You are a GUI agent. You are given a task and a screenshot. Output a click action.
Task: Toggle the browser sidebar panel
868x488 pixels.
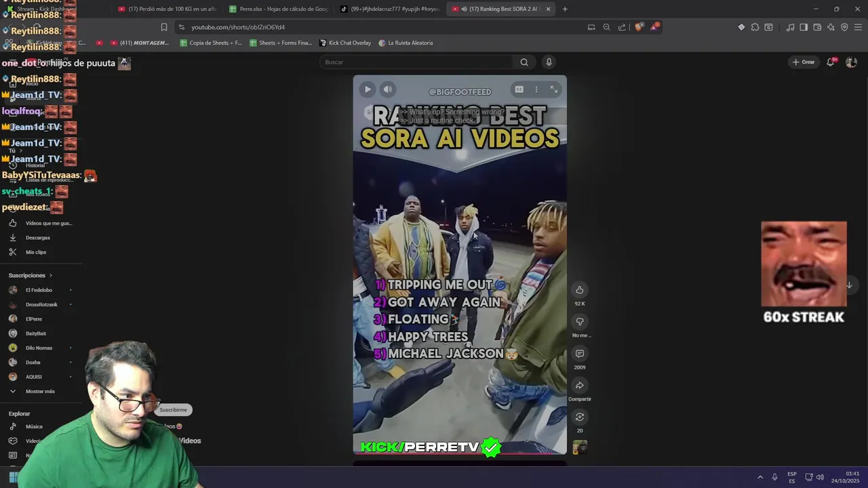(x=804, y=27)
